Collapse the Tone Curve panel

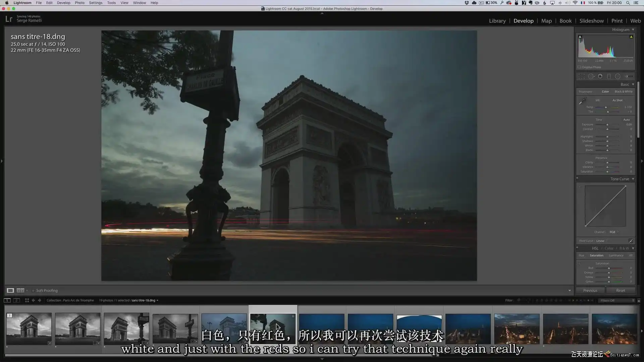(633, 179)
